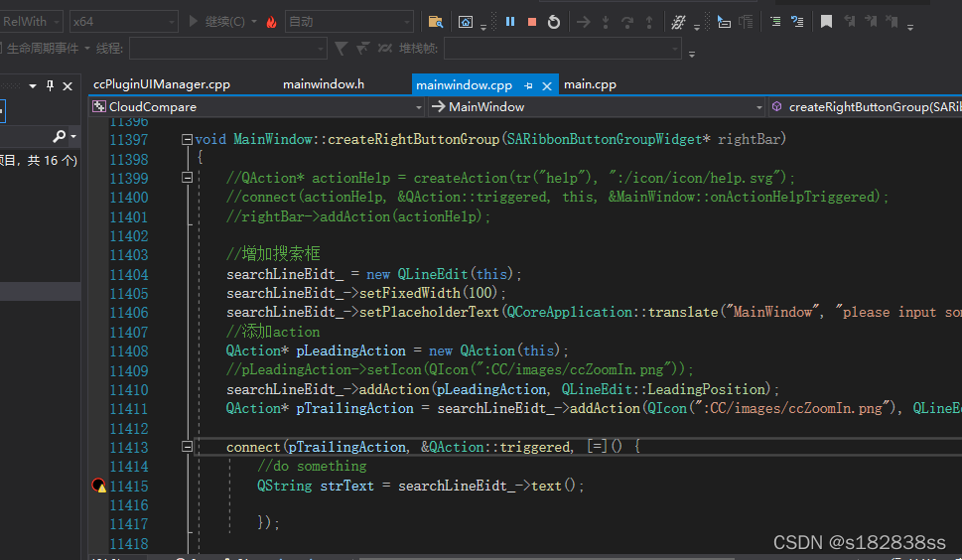Switch to ccPluginUIManager.cpp tab
This screenshot has height=560, width=962.
pyautogui.click(x=162, y=84)
